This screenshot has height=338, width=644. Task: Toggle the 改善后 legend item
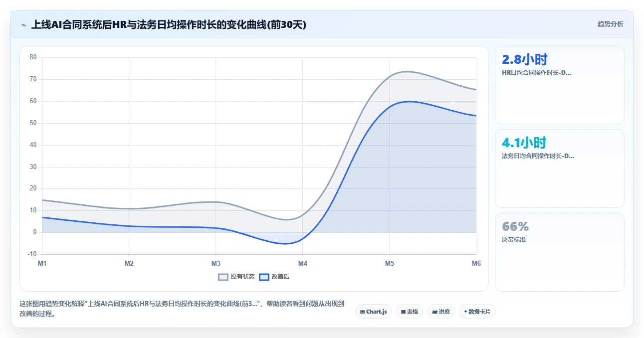coord(274,277)
